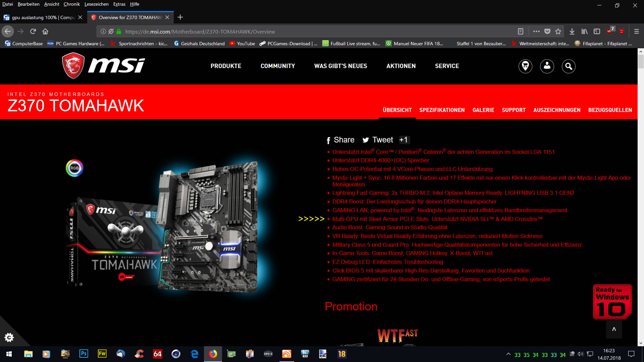
Task: Switch to the SPEZIFIKATIONEN tab
Action: pyautogui.click(x=442, y=110)
